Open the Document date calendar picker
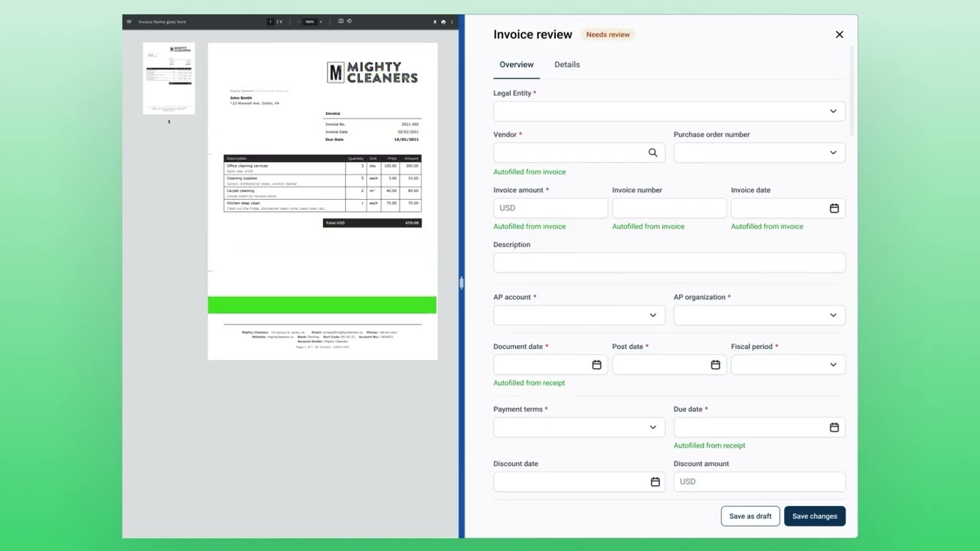980x551 pixels. [x=596, y=365]
